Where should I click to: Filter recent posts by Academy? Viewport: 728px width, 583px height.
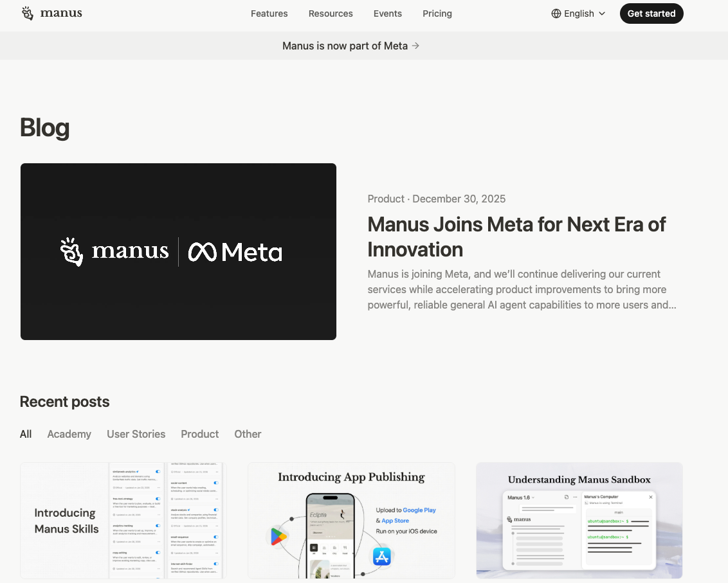pyautogui.click(x=69, y=434)
